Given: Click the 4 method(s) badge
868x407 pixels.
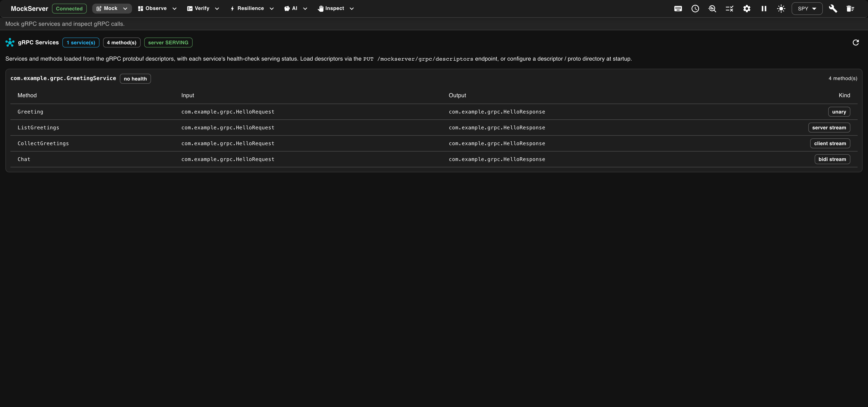Looking at the screenshot, I should point(122,43).
